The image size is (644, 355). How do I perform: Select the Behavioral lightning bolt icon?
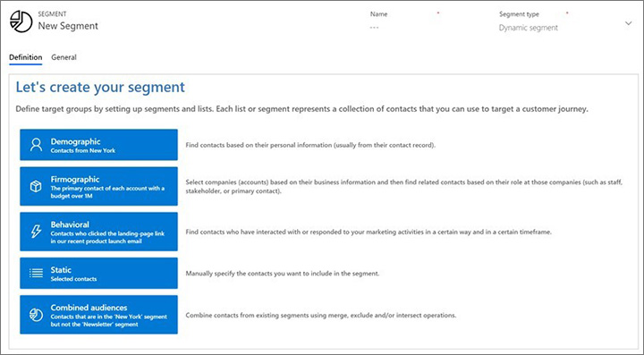pyautogui.click(x=36, y=232)
